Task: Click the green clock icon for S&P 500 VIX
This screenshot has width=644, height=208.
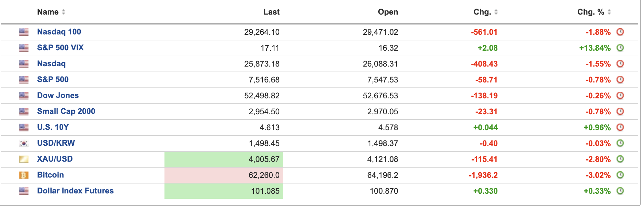Action: 620,48
